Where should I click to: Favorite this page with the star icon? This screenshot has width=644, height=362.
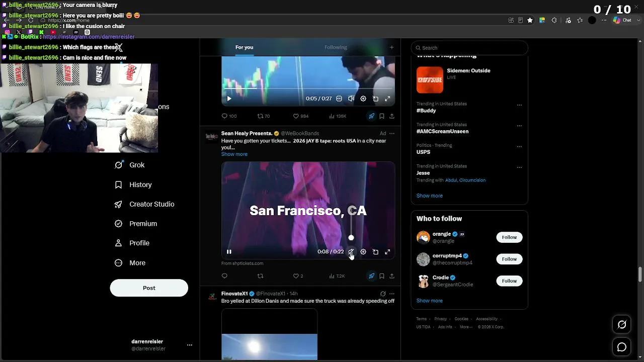[530, 21]
